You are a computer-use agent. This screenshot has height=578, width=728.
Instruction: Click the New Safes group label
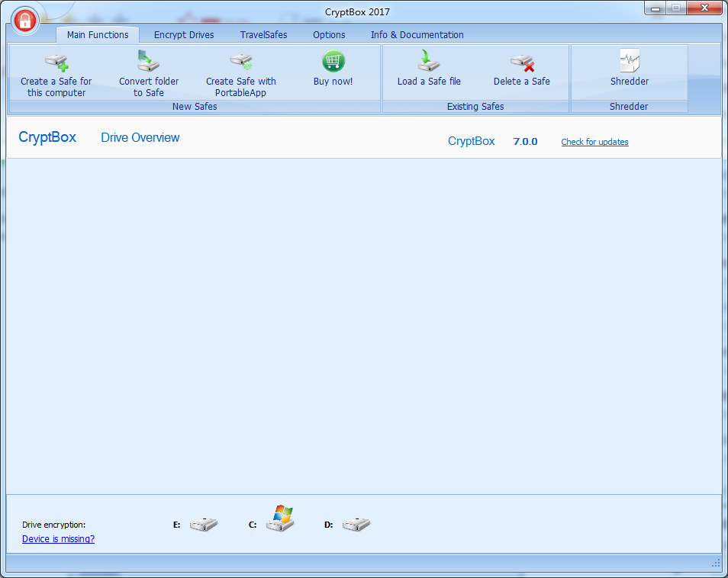pyautogui.click(x=195, y=106)
